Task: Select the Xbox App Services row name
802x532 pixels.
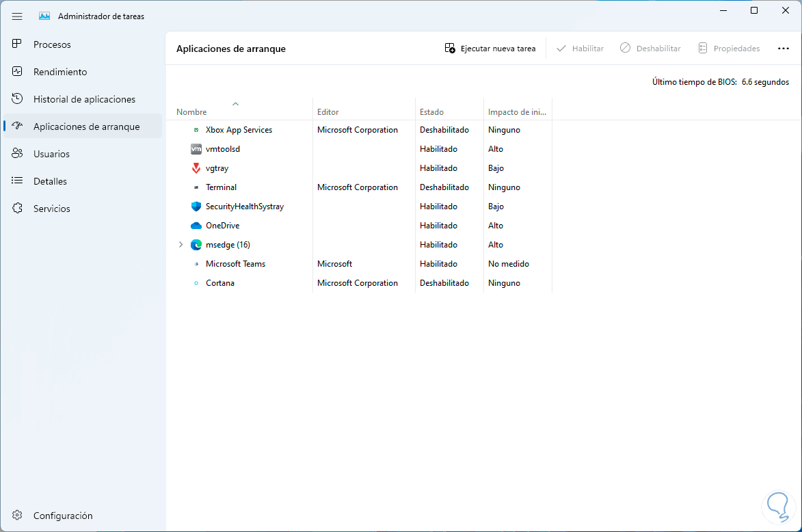Action: (239, 130)
